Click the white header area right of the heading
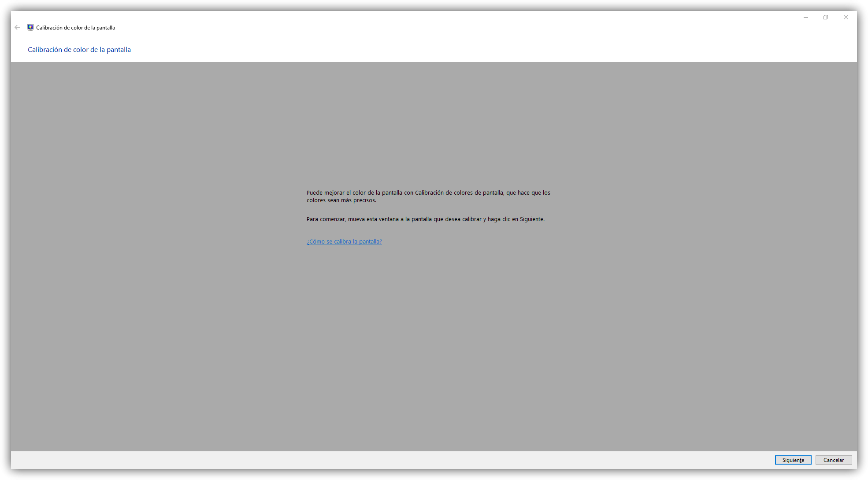The image size is (868, 480). click(441, 50)
